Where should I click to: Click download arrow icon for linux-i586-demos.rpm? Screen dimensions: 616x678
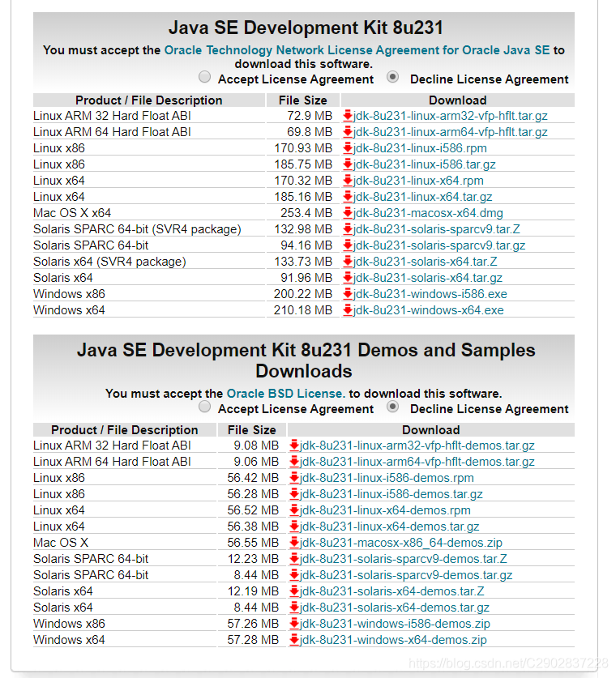tap(294, 478)
